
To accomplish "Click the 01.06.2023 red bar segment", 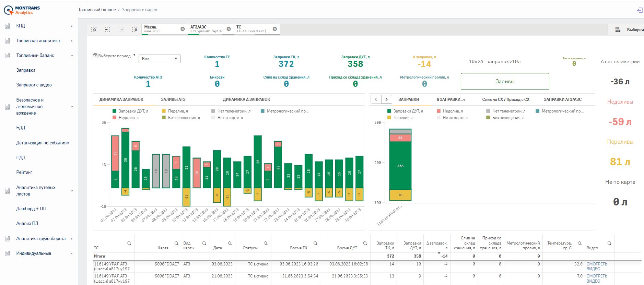I will click(115, 153).
